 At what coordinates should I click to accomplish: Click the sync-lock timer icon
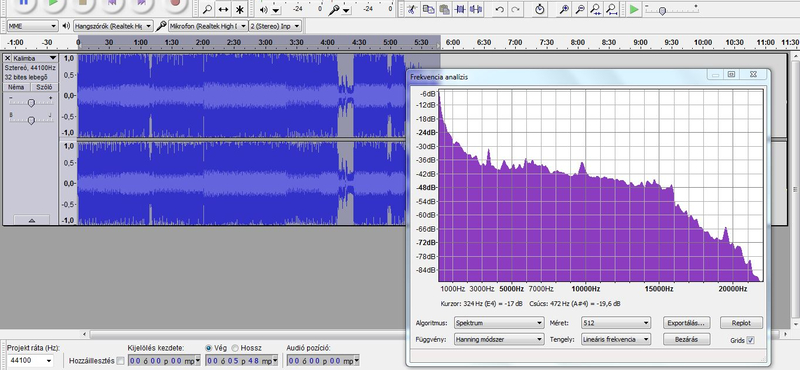tap(540, 9)
